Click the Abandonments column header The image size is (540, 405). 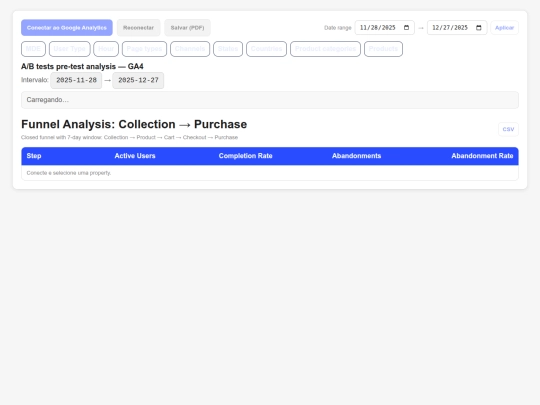tap(356, 156)
